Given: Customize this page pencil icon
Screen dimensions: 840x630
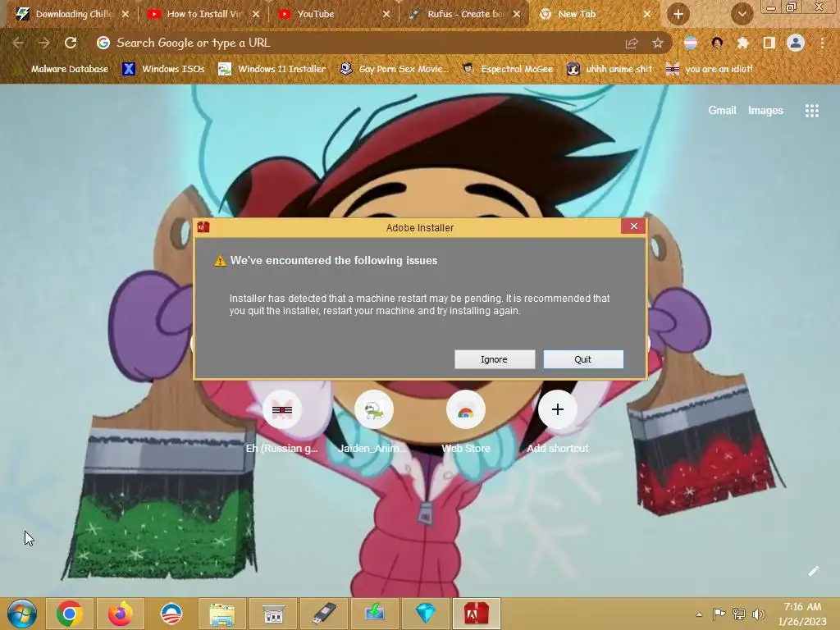Looking at the screenshot, I should [813, 571].
